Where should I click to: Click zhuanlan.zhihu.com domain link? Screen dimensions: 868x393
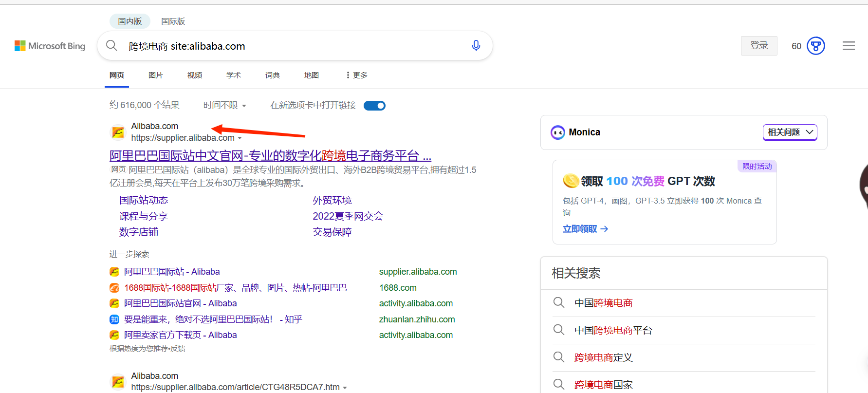coord(417,319)
